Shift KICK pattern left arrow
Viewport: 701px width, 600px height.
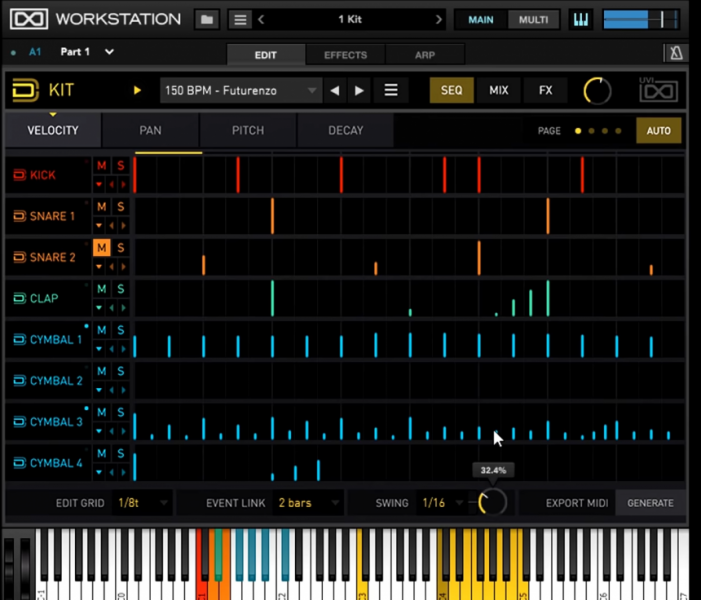112,184
